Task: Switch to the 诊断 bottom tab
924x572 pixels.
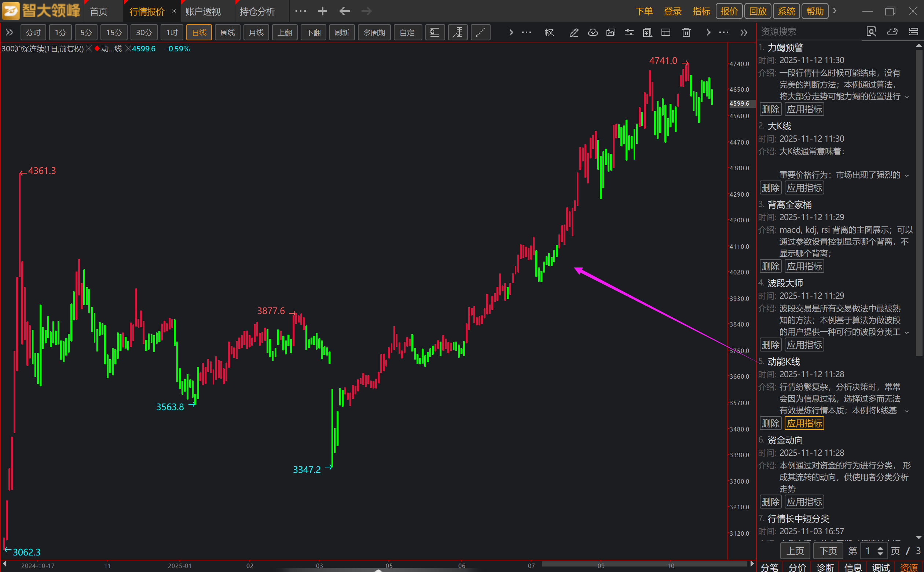Action: click(825, 567)
